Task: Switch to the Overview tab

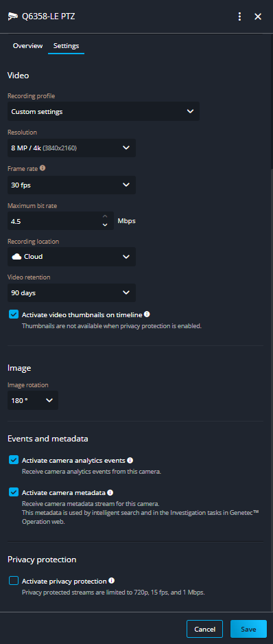Action: [27, 46]
